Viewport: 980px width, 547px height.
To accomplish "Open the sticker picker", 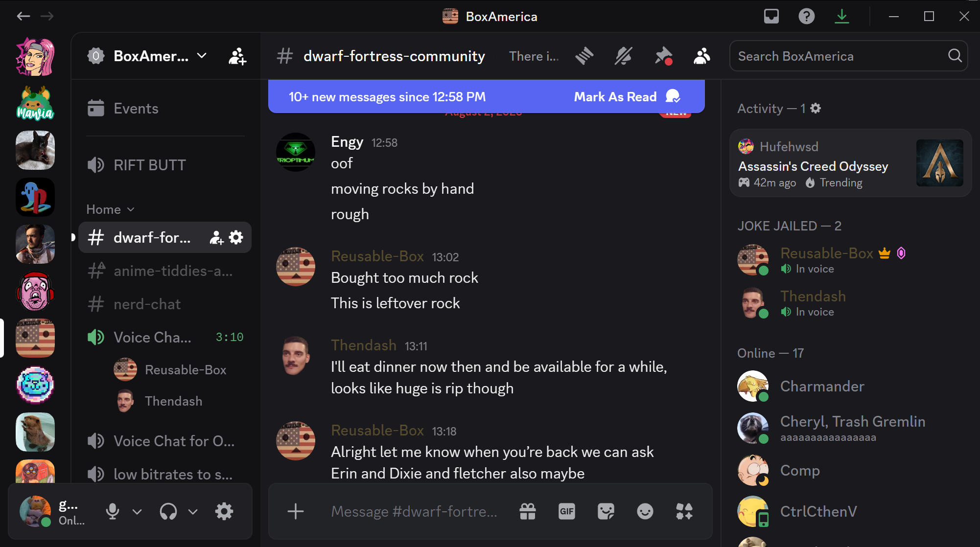I will click(x=606, y=511).
